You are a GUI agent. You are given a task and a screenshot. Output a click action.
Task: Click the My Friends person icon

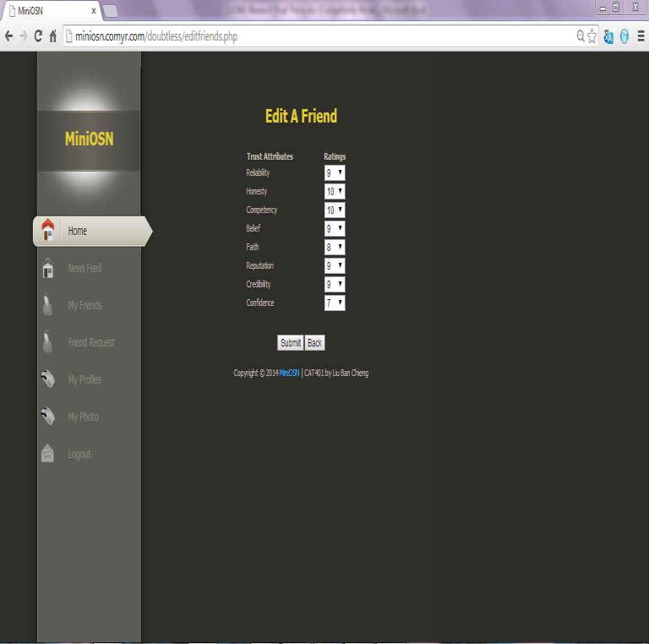tap(48, 305)
